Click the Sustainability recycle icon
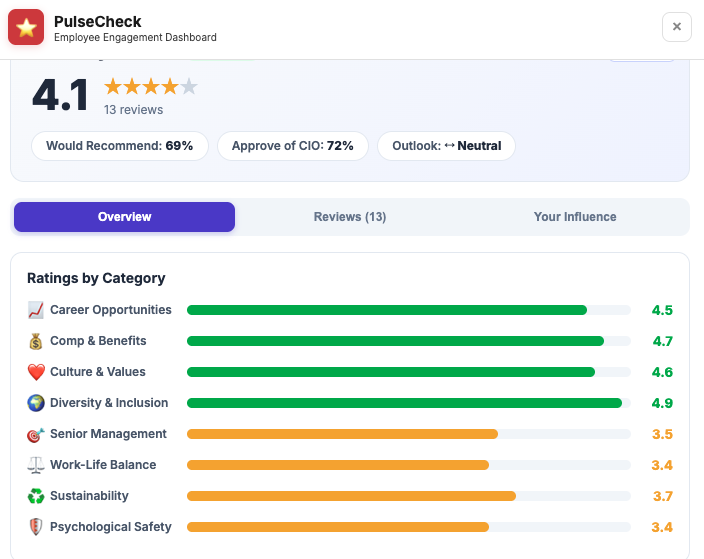The width and height of the screenshot is (704, 559). pyautogui.click(x=36, y=496)
